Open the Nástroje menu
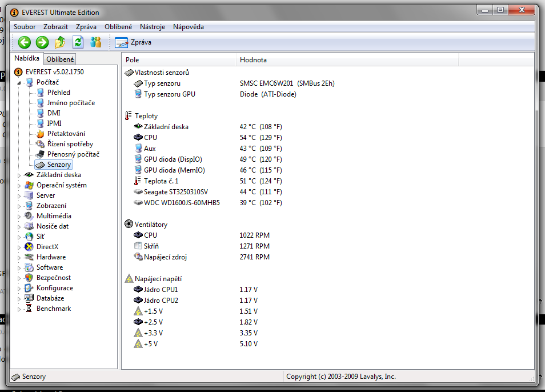This screenshot has height=392, width=545. pyautogui.click(x=153, y=27)
